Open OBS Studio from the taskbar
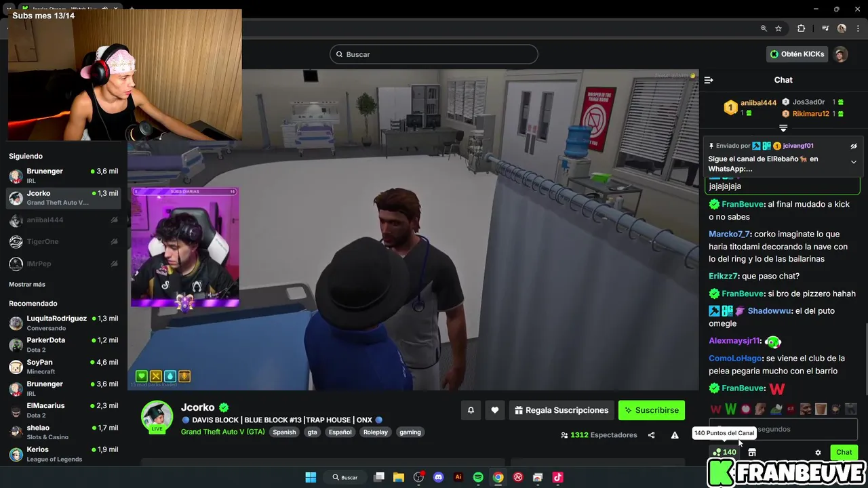 click(x=418, y=477)
